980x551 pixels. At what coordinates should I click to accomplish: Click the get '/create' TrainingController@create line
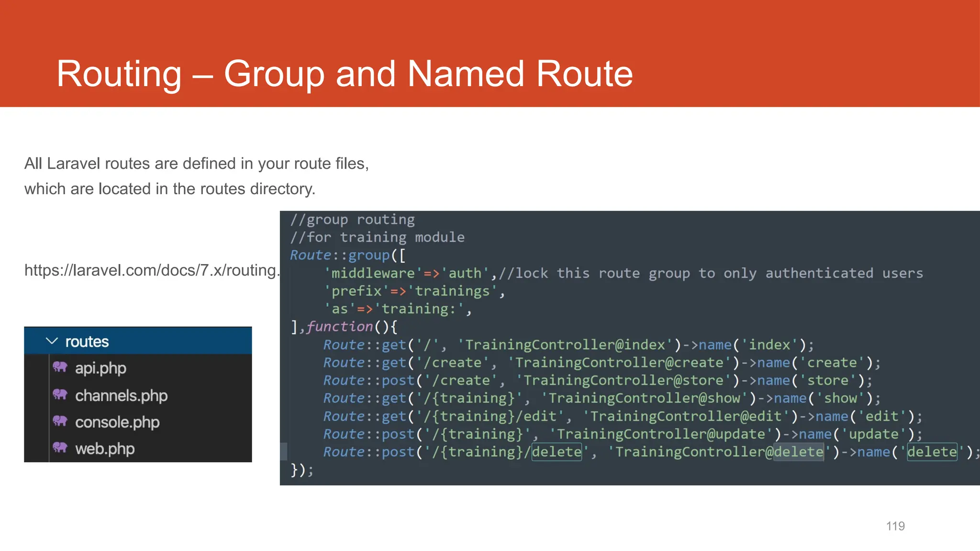[602, 363]
